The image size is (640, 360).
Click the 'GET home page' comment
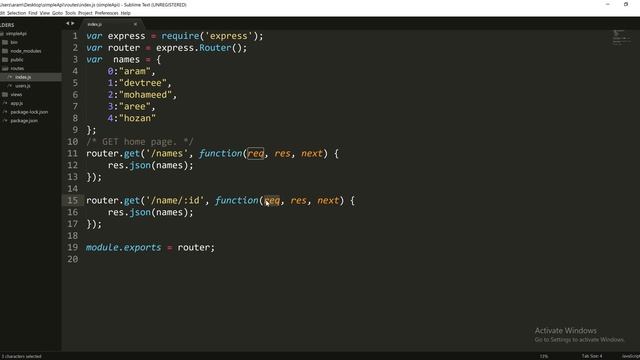coord(140,142)
